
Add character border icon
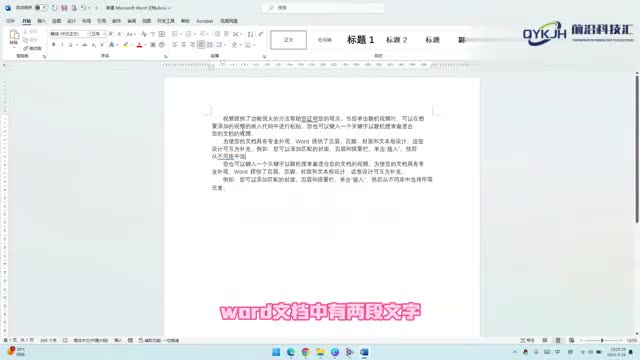click(162, 34)
